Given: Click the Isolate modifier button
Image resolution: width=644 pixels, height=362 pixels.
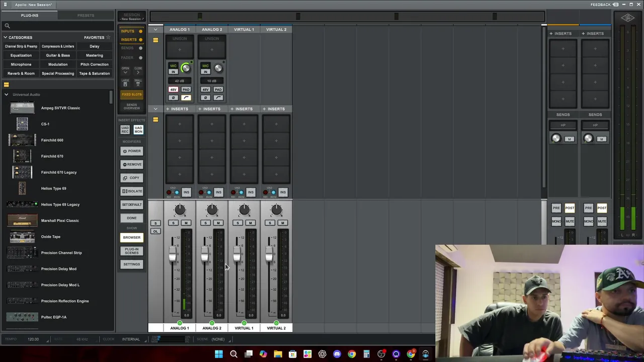Looking at the screenshot, I should coord(132,191).
